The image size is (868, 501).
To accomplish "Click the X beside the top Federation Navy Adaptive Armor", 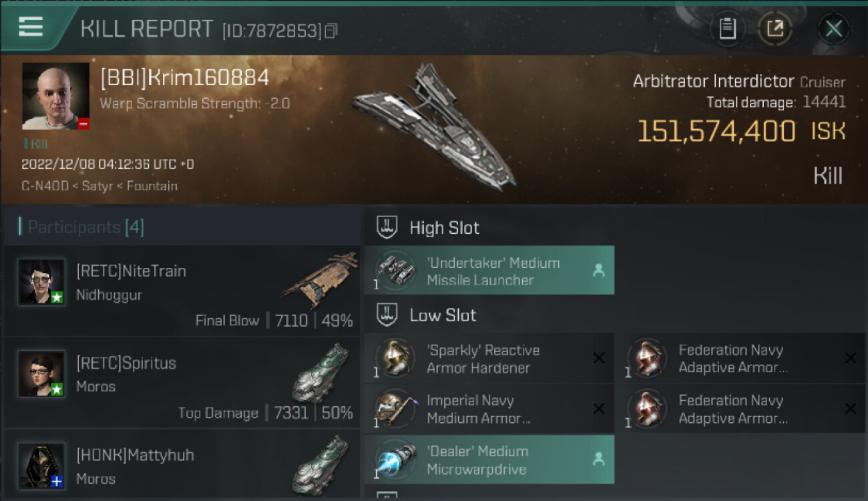I will pos(850,358).
